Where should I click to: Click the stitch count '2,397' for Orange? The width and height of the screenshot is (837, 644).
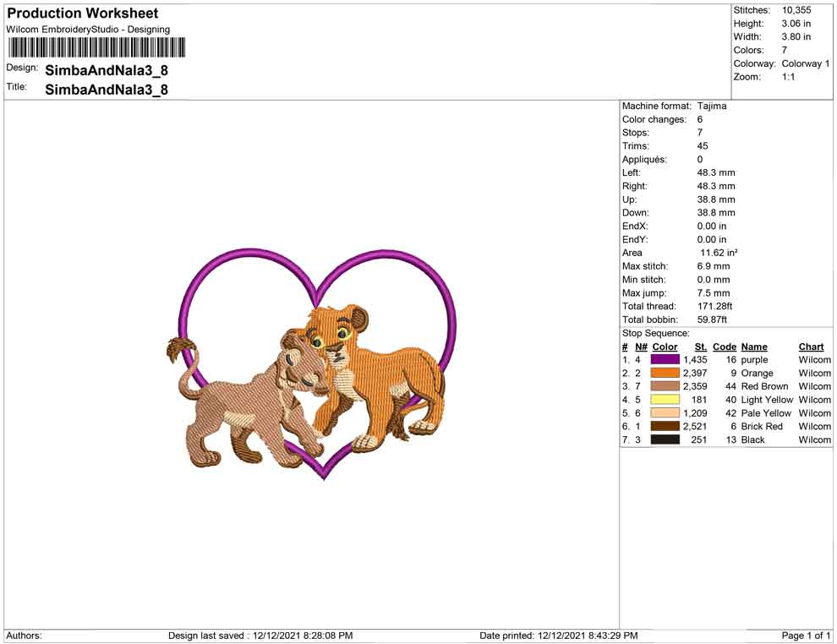click(x=695, y=373)
